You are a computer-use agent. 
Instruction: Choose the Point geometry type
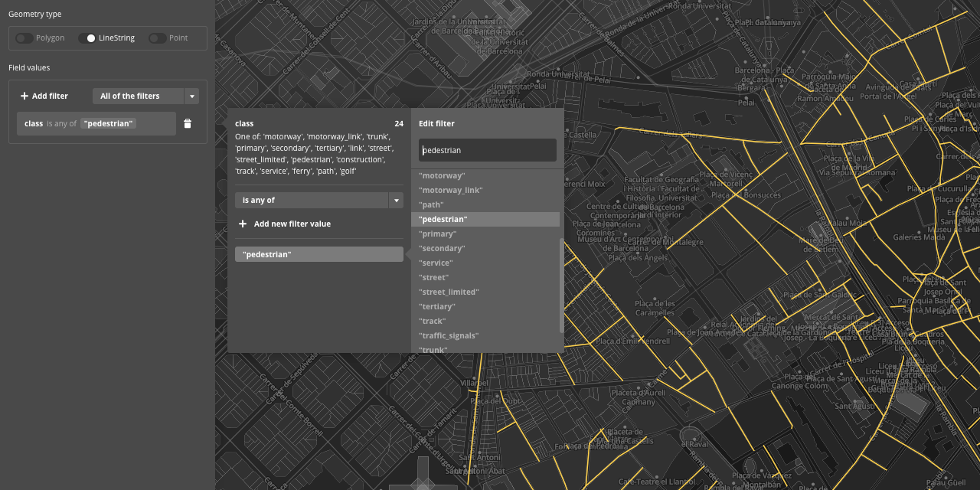168,38
